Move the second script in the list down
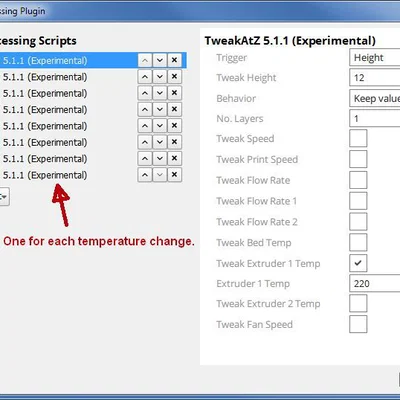This screenshot has width=400, height=400. (160, 77)
